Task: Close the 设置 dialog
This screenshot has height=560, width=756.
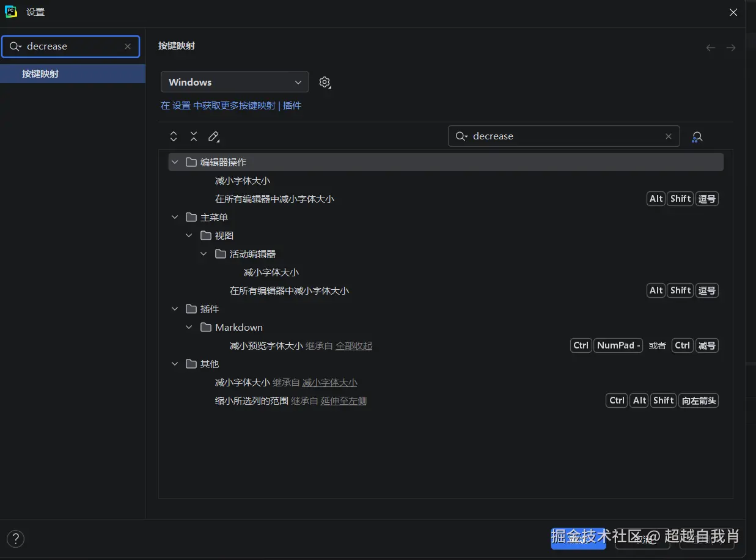Action: (x=733, y=12)
